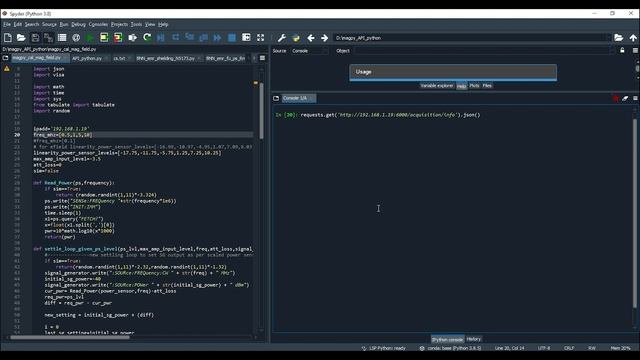Maximize the current pane
This screenshot has width=640, height=360.
coord(246,38)
